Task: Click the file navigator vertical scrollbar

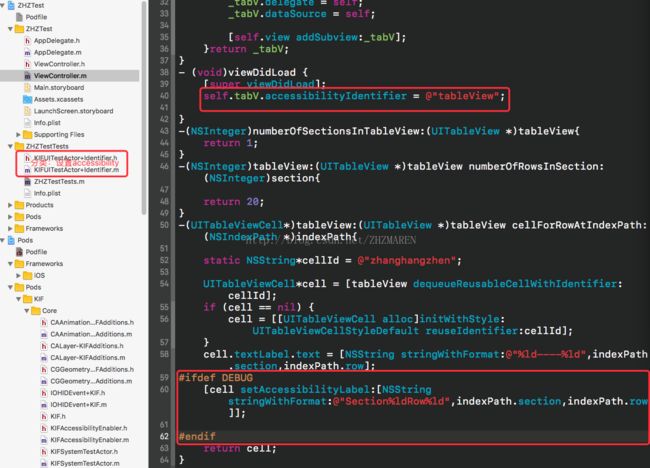Action: pyautogui.click(x=144, y=108)
